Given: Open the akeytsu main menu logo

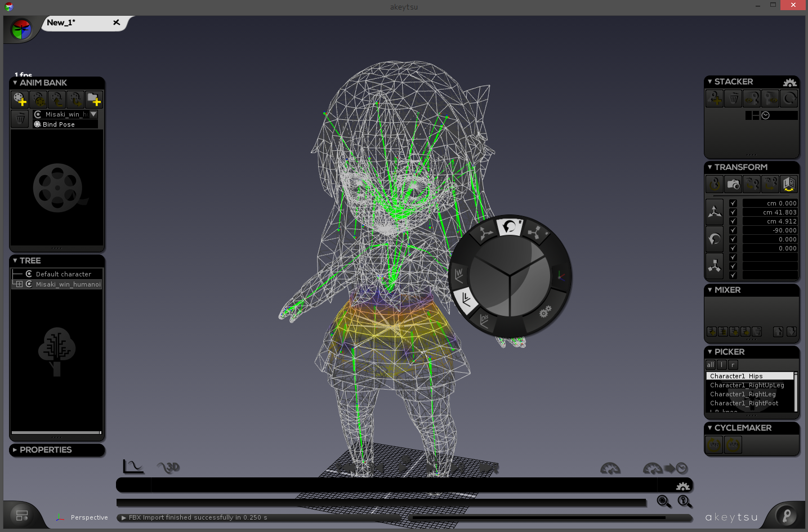Looking at the screenshot, I should [x=21, y=29].
